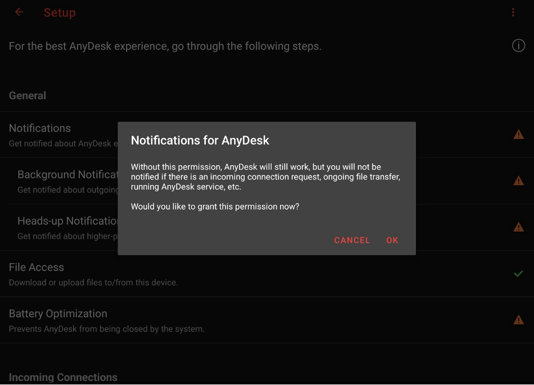Open the Battery Optimization setting
534x385 pixels.
click(x=267, y=320)
